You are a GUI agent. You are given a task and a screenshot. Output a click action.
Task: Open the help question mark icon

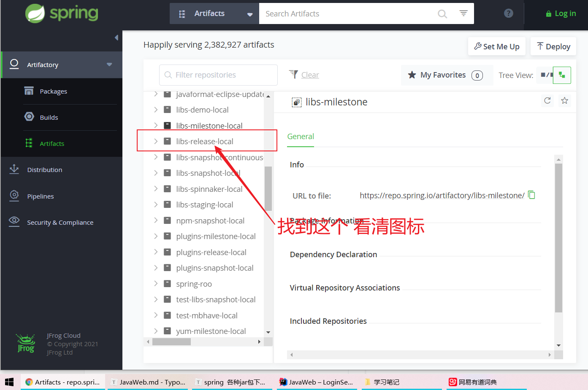508,13
